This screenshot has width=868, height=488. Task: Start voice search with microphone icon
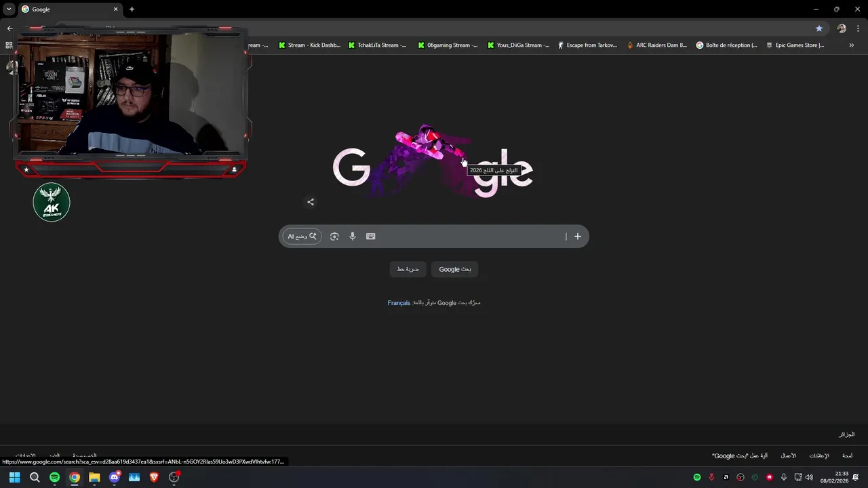pos(353,237)
